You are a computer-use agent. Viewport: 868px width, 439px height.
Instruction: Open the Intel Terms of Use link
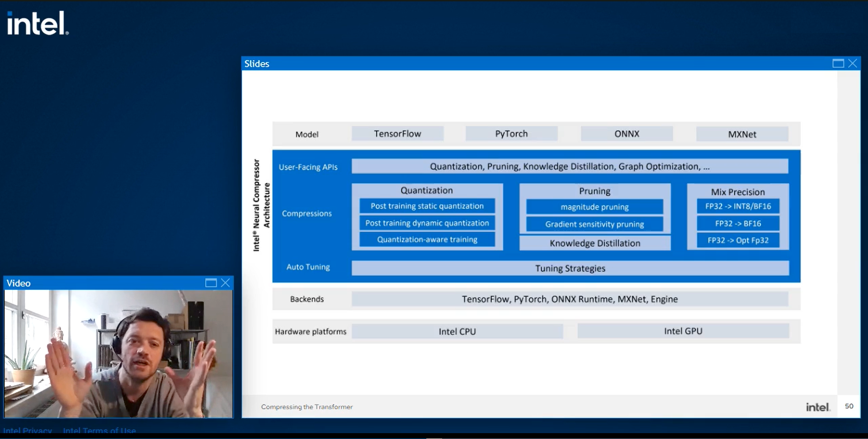pyautogui.click(x=99, y=430)
